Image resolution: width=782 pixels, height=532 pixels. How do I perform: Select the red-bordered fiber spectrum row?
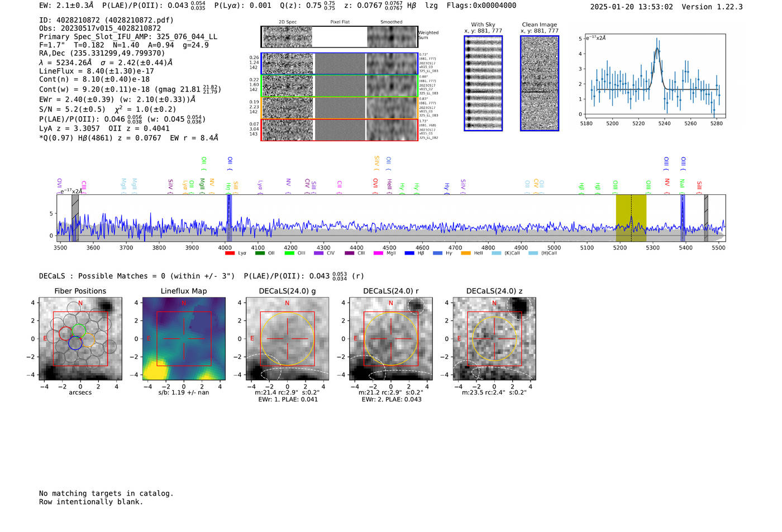339,130
